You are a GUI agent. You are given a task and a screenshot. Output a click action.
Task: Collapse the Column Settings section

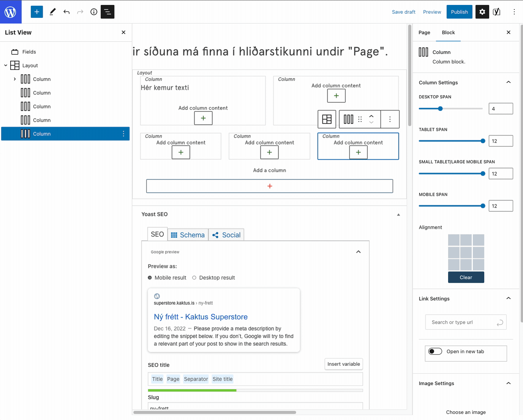[x=508, y=82]
